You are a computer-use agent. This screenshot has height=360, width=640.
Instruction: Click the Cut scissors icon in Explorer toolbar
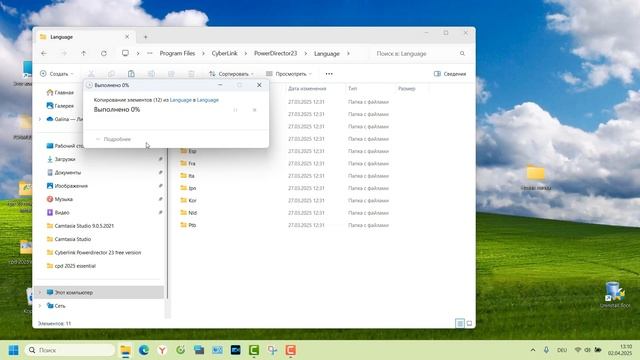coord(91,74)
